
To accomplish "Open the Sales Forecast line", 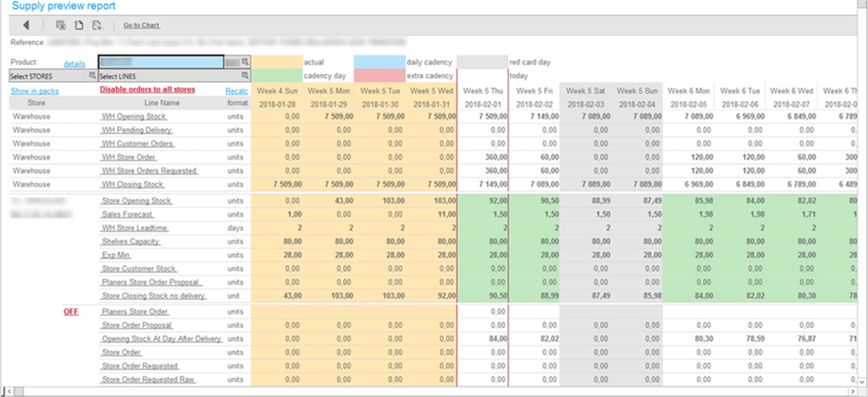I will pyautogui.click(x=127, y=215).
